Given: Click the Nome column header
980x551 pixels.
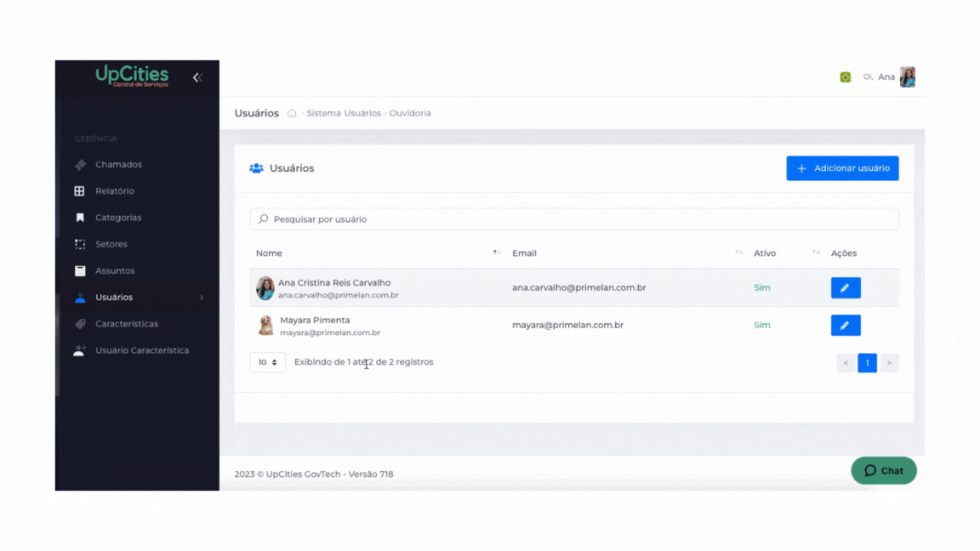Looking at the screenshot, I should 269,253.
